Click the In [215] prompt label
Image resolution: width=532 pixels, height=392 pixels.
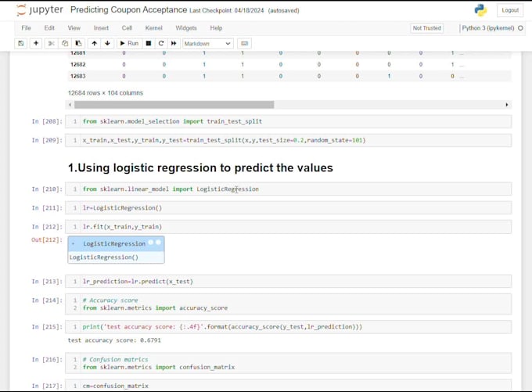coord(47,327)
